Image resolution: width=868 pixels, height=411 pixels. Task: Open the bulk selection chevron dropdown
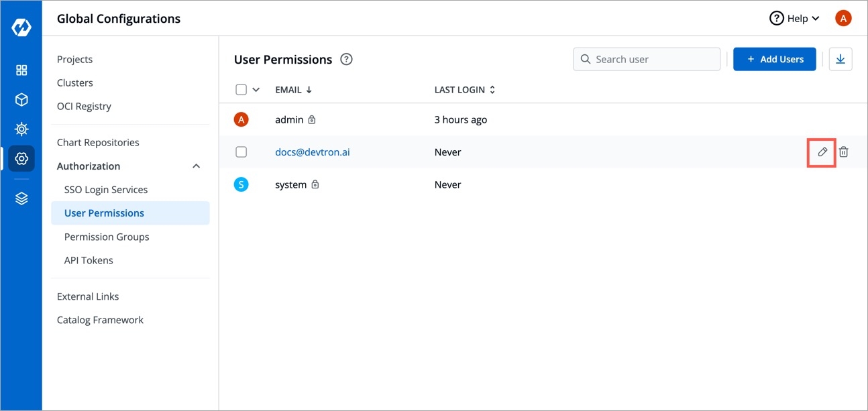pos(256,90)
